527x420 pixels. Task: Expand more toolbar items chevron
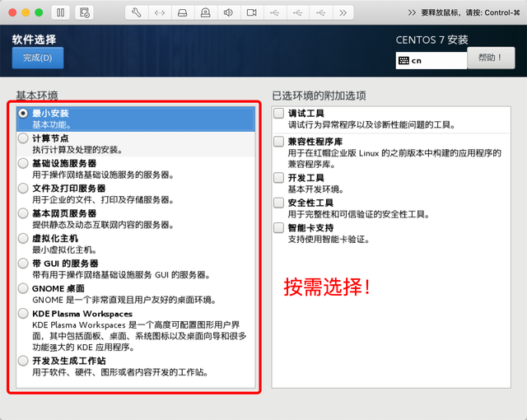[343, 13]
